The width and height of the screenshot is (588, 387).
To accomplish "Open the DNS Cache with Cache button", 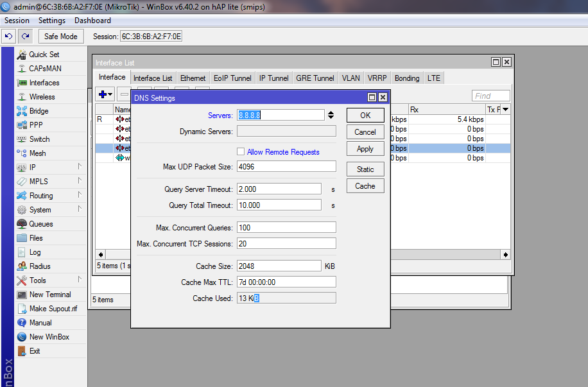I will [x=364, y=185].
